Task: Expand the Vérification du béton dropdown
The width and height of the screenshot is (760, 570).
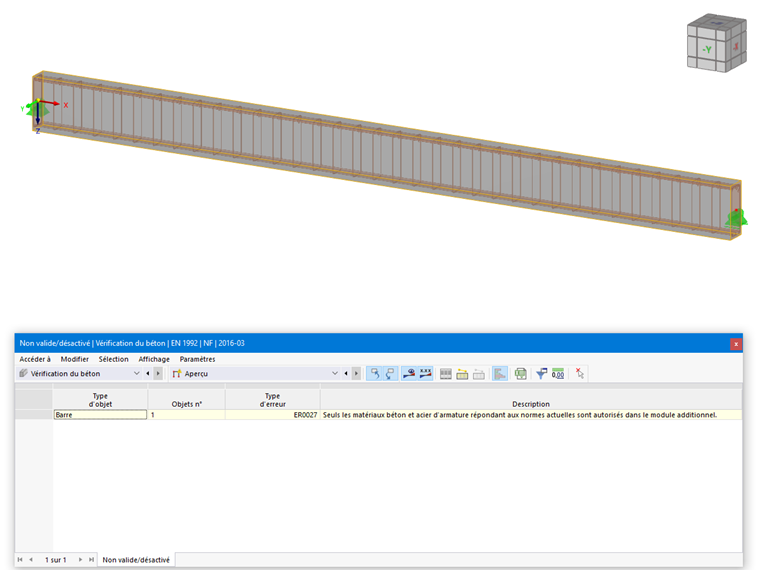Action: pyautogui.click(x=136, y=373)
